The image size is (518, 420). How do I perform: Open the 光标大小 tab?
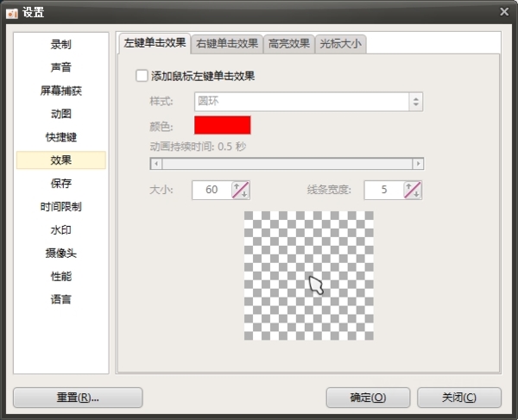pyautogui.click(x=341, y=44)
